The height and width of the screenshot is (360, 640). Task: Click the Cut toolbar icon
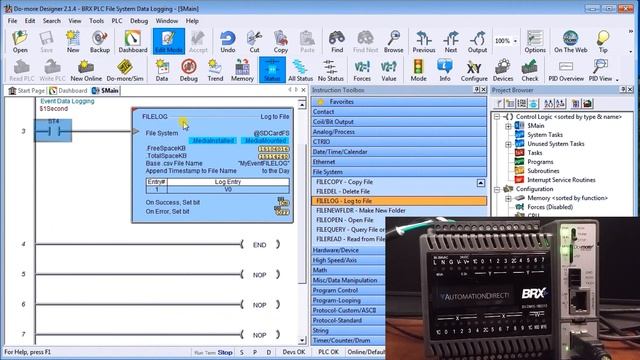(254, 41)
